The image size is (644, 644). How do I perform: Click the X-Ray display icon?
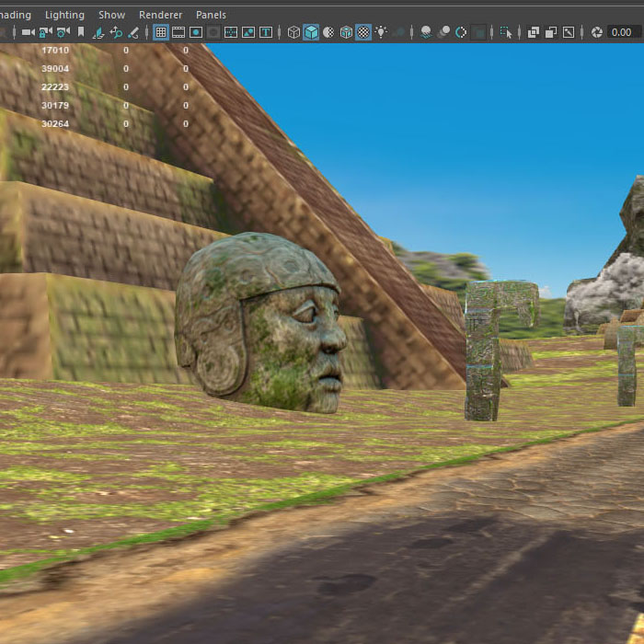[x=534, y=32]
